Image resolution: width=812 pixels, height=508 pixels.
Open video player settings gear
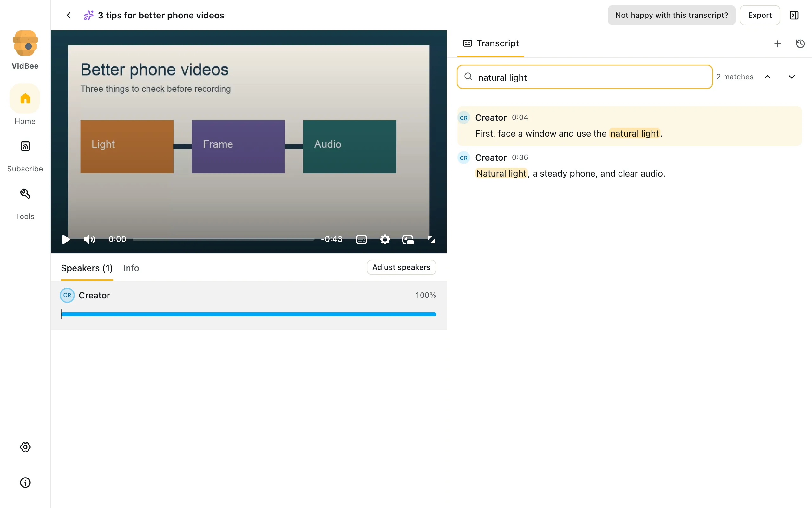coord(385,239)
